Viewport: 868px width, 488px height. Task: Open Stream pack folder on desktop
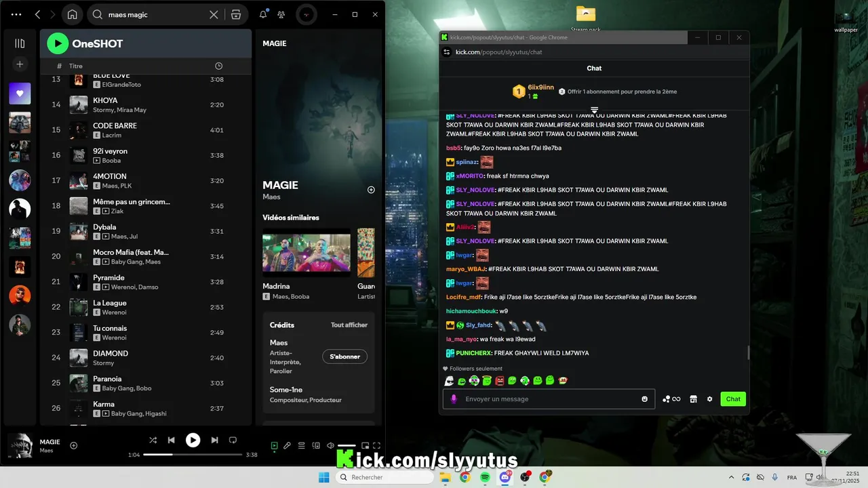click(585, 18)
